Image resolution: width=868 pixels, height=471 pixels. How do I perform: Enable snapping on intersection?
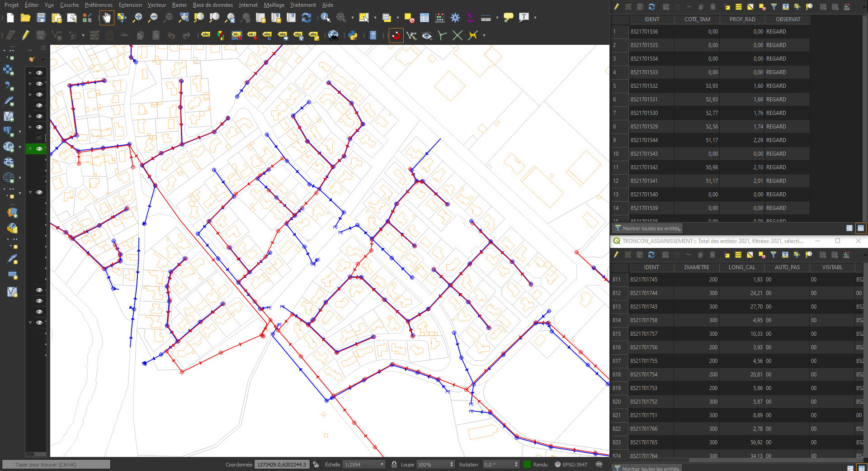pos(458,35)
